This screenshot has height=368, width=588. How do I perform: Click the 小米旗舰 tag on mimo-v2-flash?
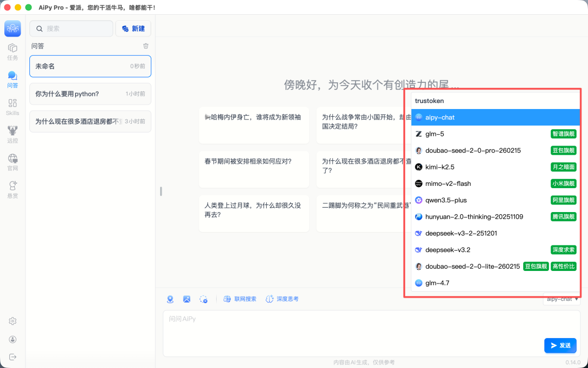563,183
